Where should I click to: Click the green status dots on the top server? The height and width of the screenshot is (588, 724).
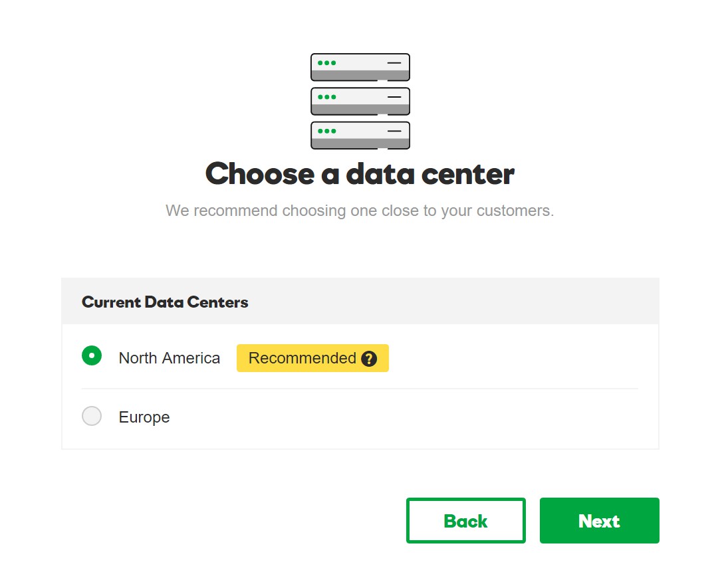(327, 62)
